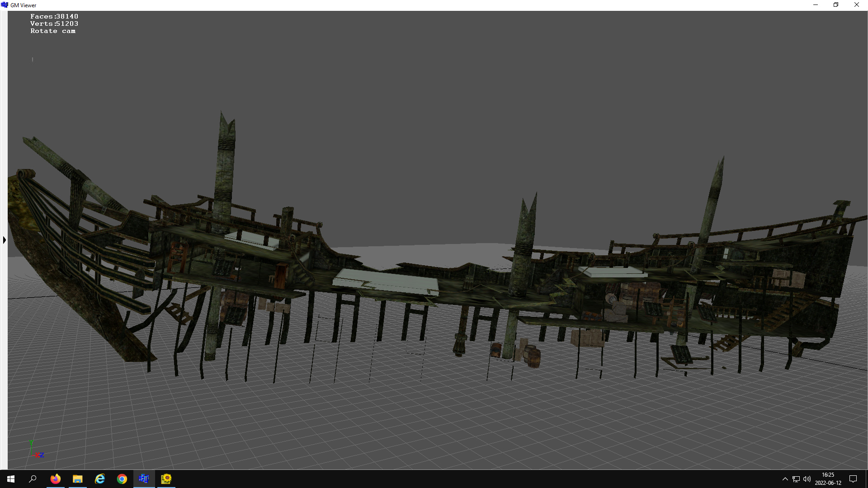Open the clock and date flyout
Image resolution: width=868 pixels, height=488 pixels.
(x=828, y=479)
